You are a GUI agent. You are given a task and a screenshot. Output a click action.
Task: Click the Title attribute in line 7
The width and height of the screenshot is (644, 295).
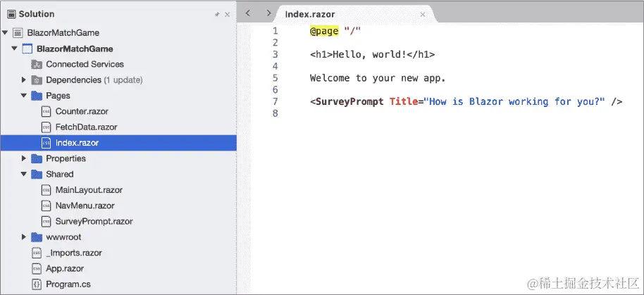(404, 102)
